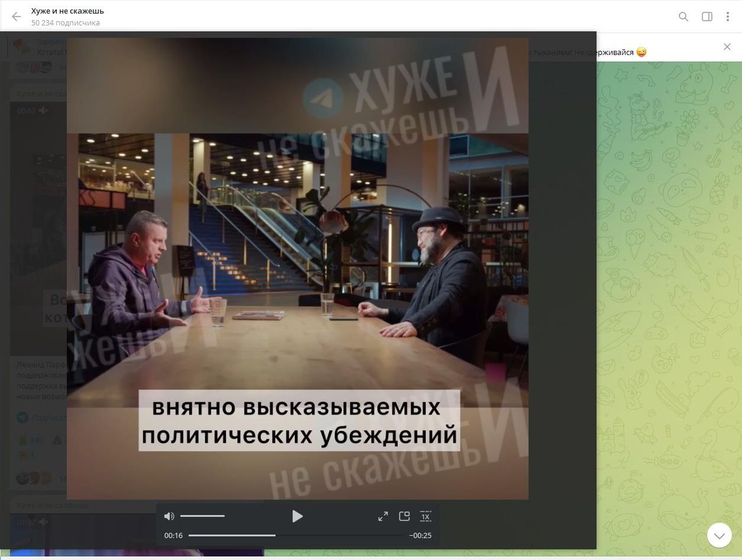Unmute the background 00:42 video post
742x560 pixels.
44,111
